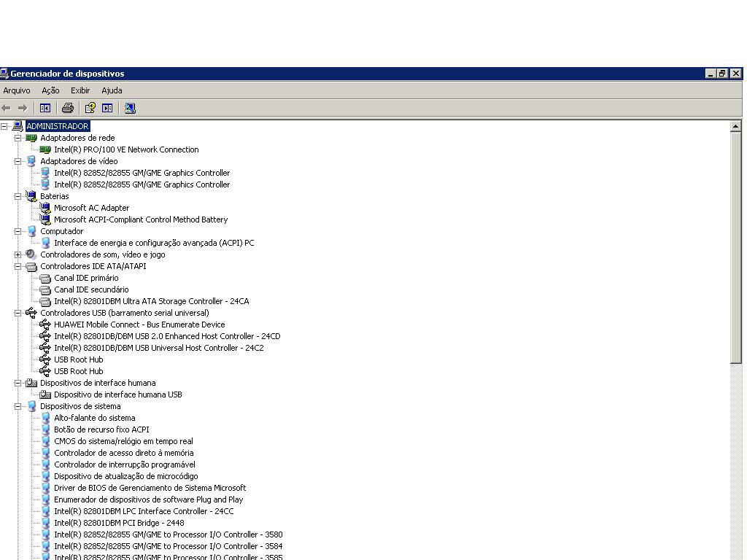
Task: Open Properties from the toolbar icon
Action: pyautogui.click(x=90, y=109)
